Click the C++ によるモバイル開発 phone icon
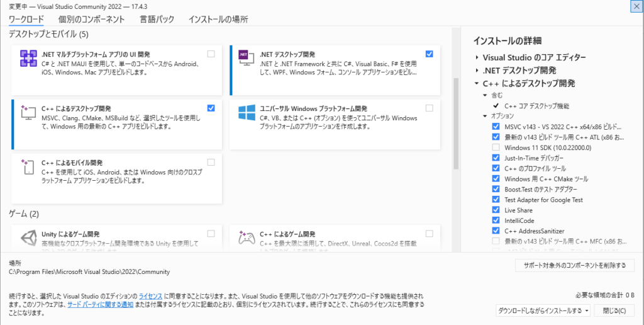 tap(28, 167)
